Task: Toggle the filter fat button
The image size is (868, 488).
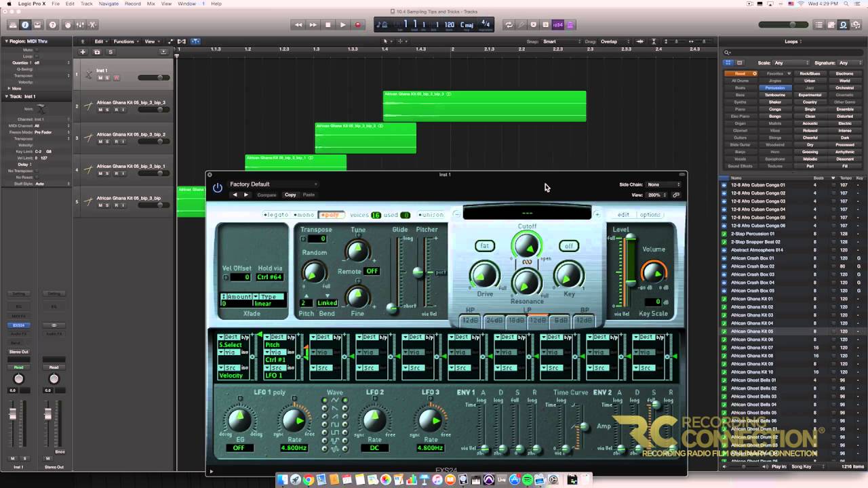Action: [x=484, y=246]
